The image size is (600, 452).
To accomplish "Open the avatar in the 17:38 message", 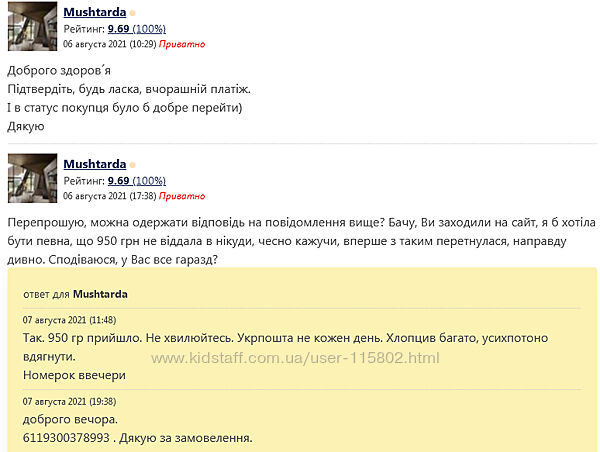I will point(32,178).
